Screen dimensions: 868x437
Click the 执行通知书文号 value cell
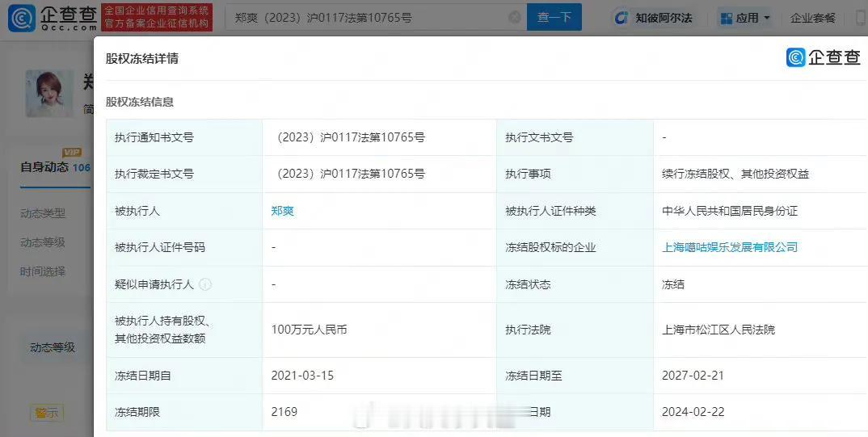pos(379,137)
